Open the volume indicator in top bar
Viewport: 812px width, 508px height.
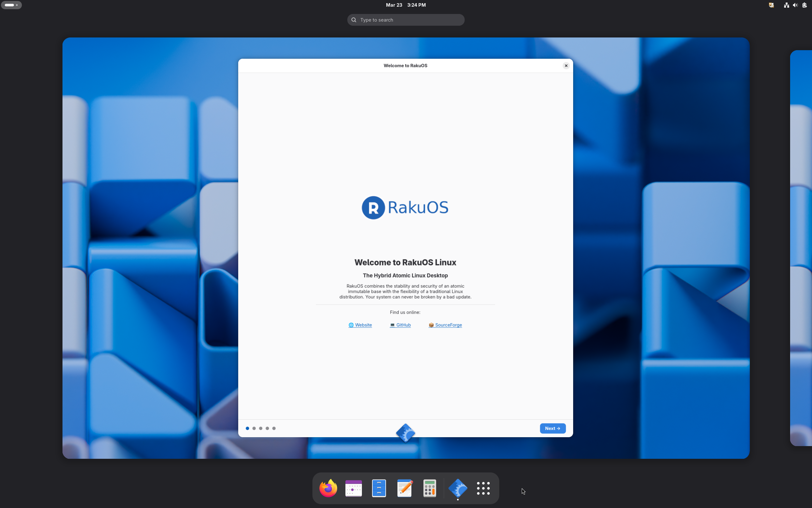click(795, 5)
